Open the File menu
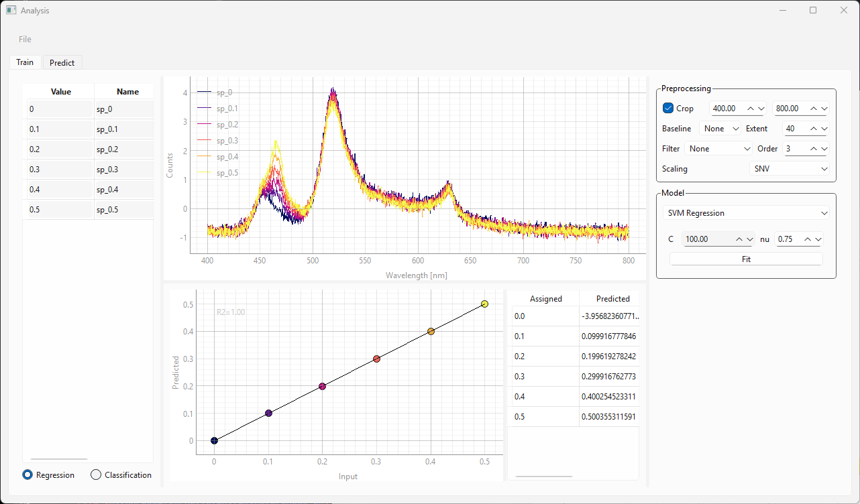This screenshot has width=860, height=504. point(25,40)
